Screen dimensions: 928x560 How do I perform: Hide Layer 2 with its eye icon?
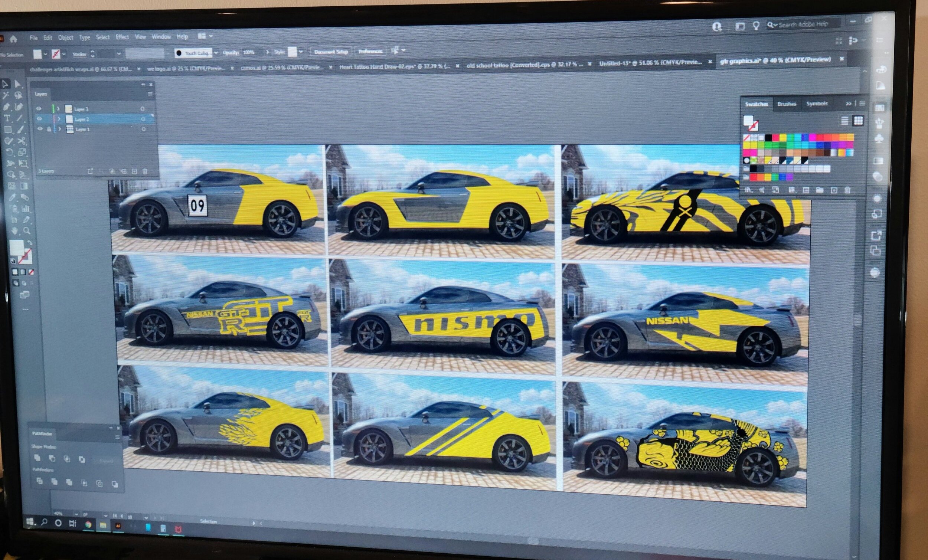click(39, 119)
